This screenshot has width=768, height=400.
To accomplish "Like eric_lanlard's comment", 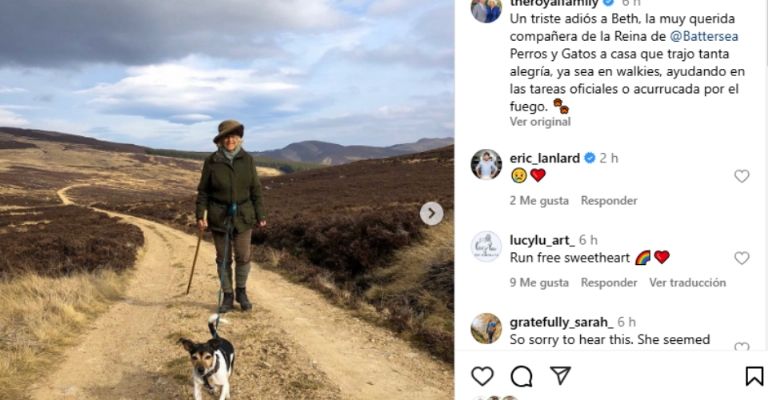I will coord(741,176).
